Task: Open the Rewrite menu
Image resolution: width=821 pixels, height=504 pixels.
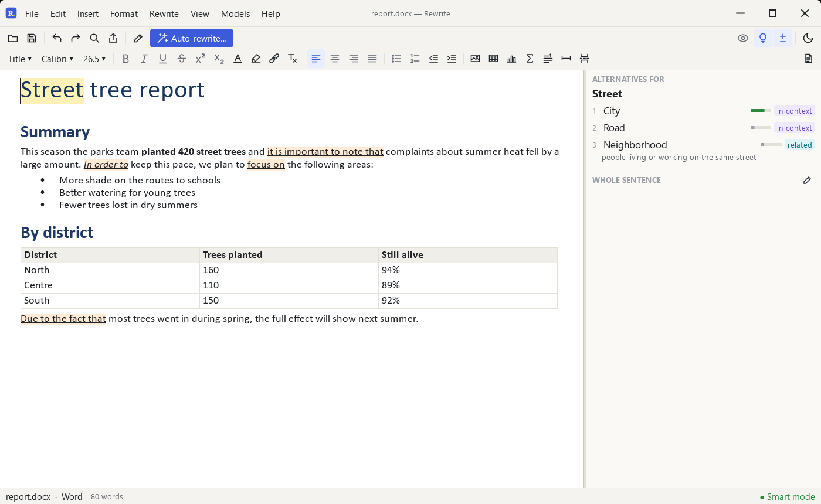Action: click(x=164, y=13)
